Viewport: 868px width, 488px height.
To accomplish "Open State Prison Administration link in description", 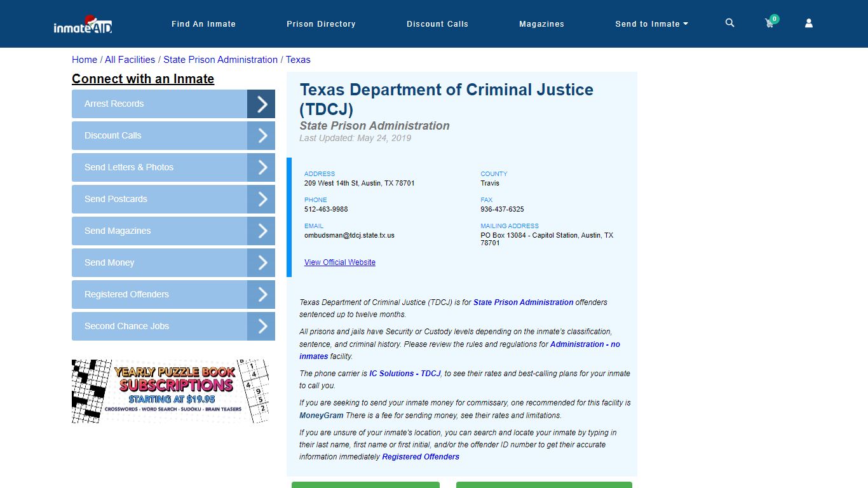I will tap(523, 302).
